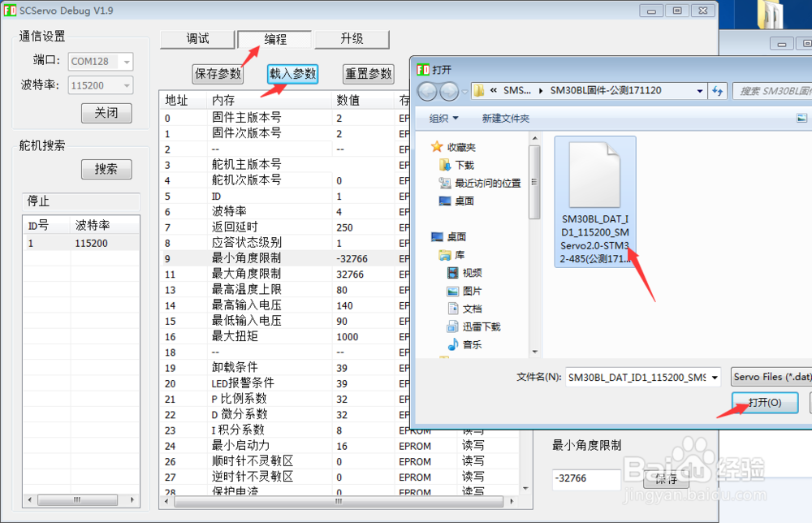Image resolution: width=812 pixels, height=523 pixels.
Task: Open the 音乐 library
Action: 464,344
